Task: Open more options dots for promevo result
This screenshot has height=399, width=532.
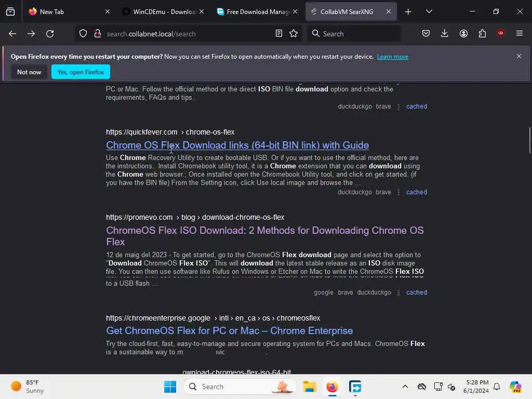Action: [398, 293]
